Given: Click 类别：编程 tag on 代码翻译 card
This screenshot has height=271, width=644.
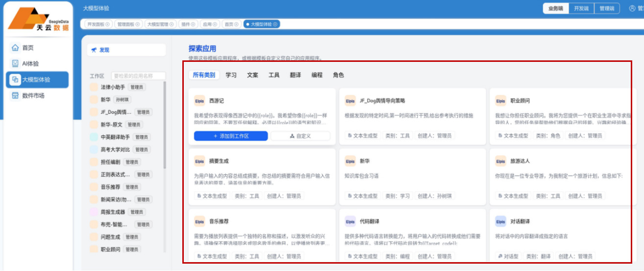Looking at the screenshot, I should (397, 256).
